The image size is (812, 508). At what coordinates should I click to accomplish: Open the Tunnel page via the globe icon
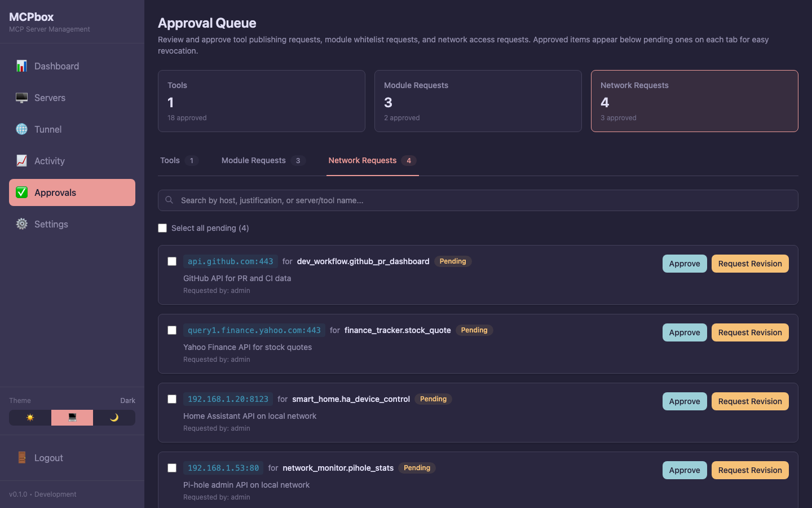tap(21, 129)
